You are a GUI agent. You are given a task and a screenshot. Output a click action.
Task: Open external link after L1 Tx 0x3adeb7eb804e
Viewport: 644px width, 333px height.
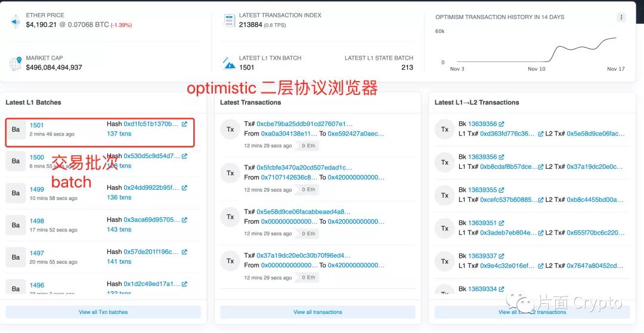click(x=540, y=233)
